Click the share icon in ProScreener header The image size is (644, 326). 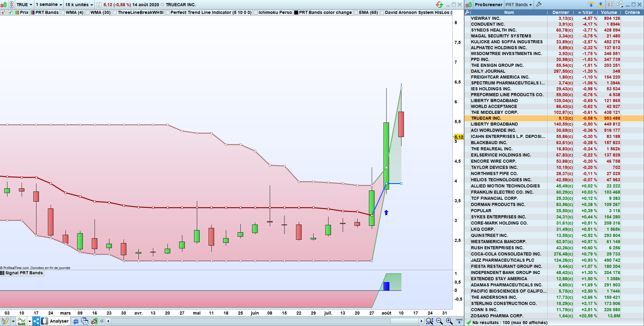[x=620, y=4]
